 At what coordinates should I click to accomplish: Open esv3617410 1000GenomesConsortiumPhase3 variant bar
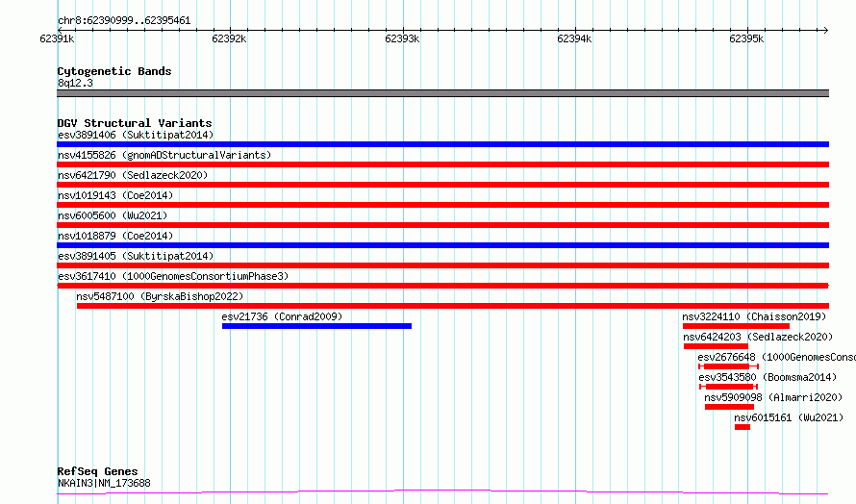442,286
